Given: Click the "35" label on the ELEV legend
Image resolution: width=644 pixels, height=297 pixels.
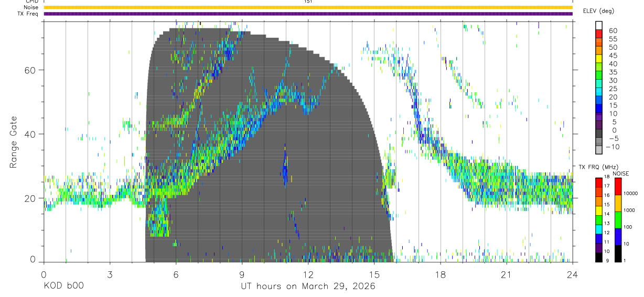Looking at the screenshot, I should [613, 72].
